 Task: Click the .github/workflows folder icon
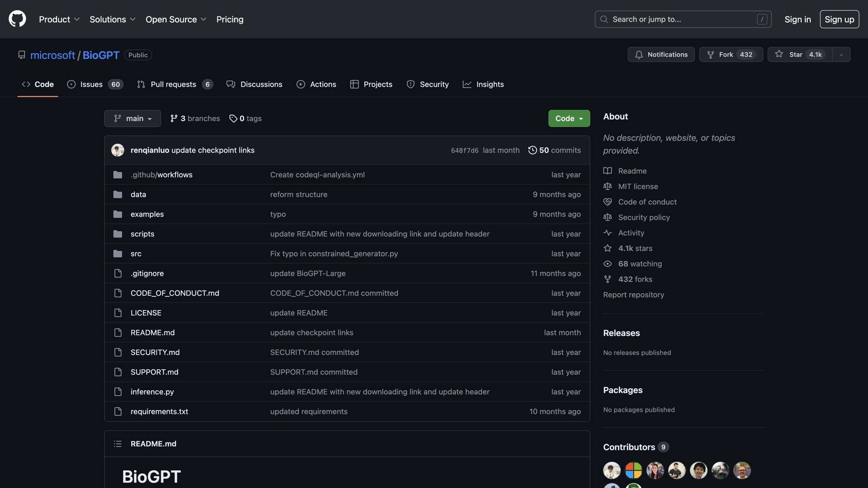pos(118,175)
